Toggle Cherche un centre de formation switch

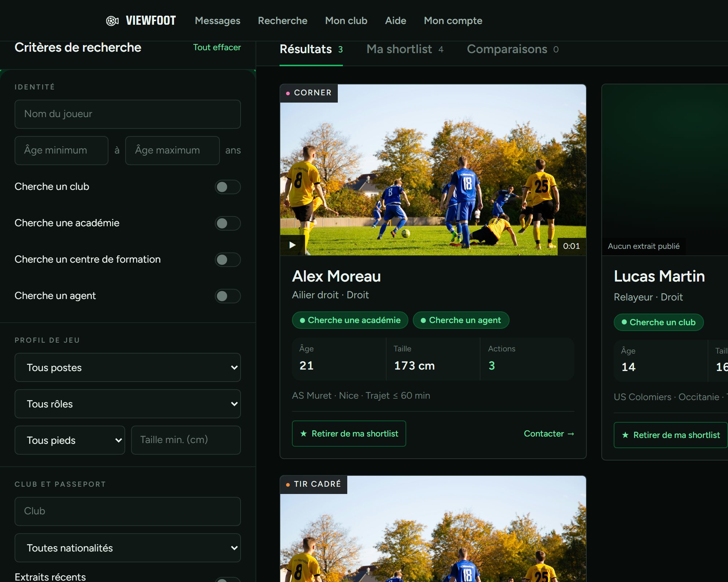227,260
